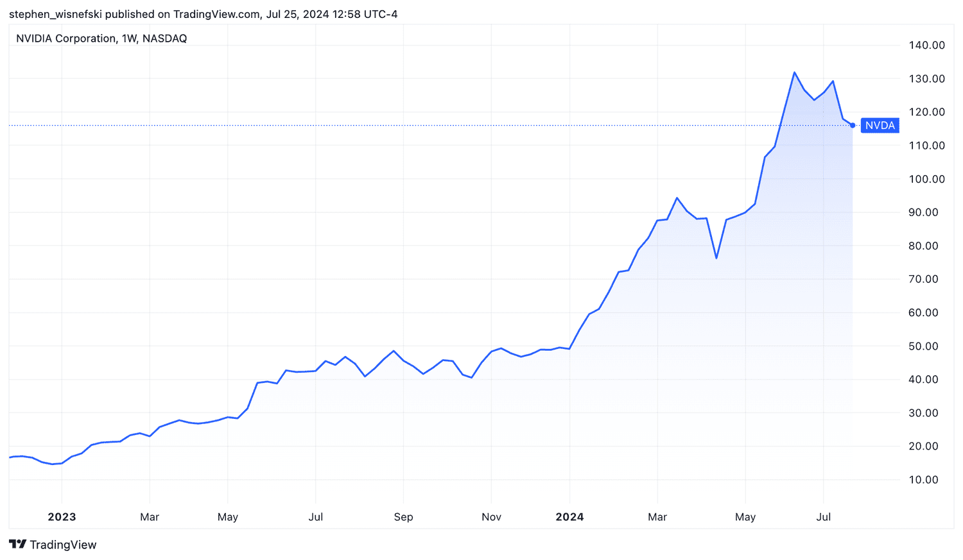Click the 90.00 price axis label
This screenshot has width=963, height=560.
[x=923, y=212]
